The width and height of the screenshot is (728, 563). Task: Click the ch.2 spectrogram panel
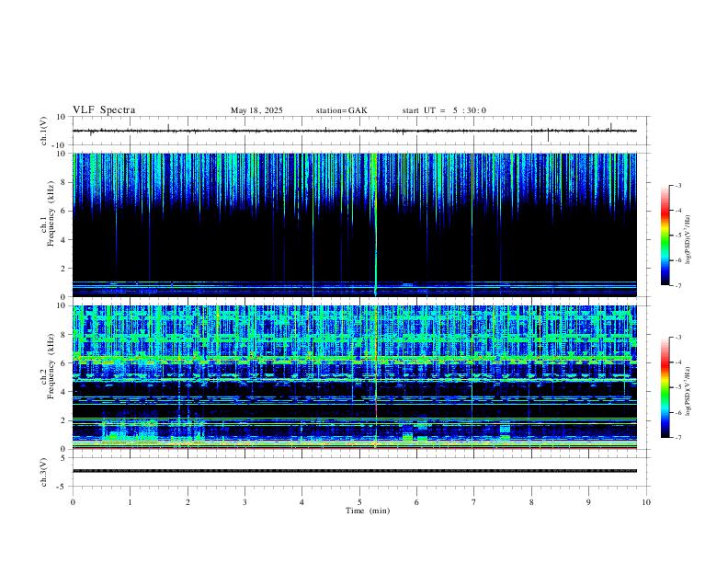click(x=355, y=377)
